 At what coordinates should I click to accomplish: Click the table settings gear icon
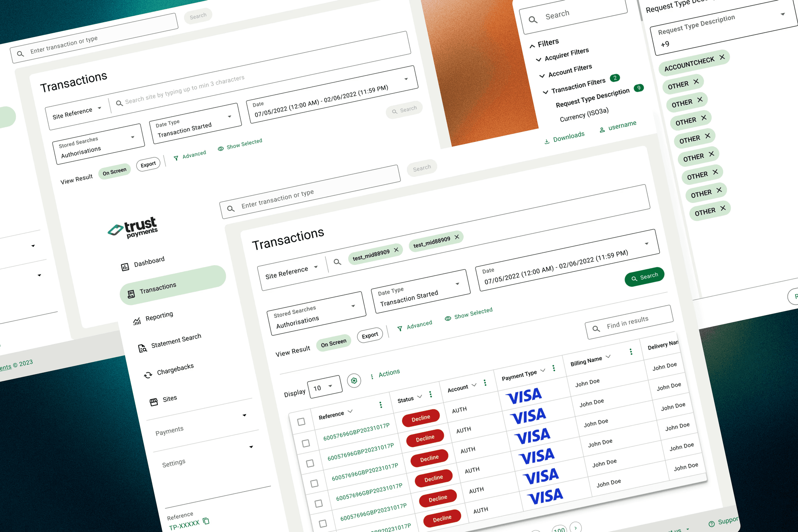354,381
